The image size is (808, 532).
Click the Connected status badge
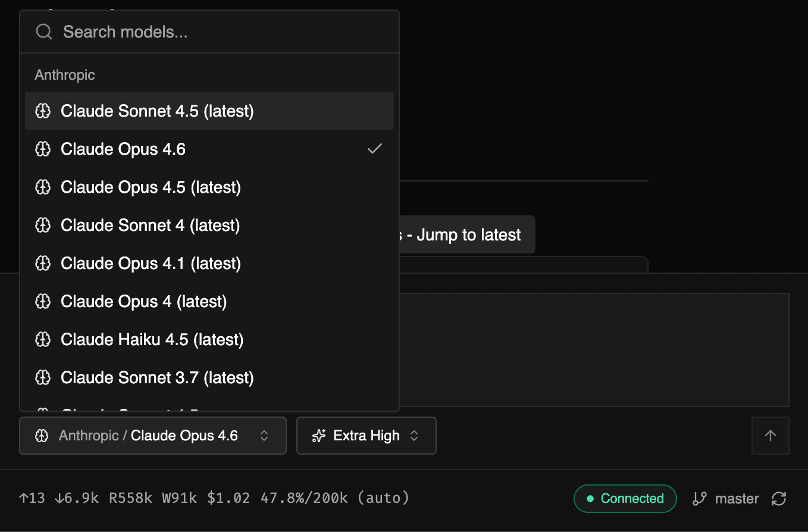point(625,499)
